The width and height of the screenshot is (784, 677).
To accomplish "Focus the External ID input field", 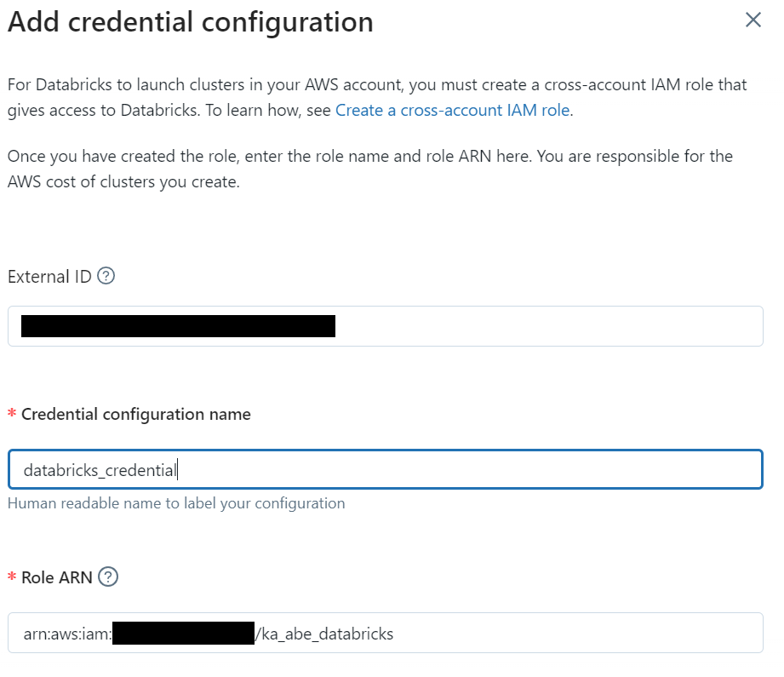I will (x=386, y=326).
